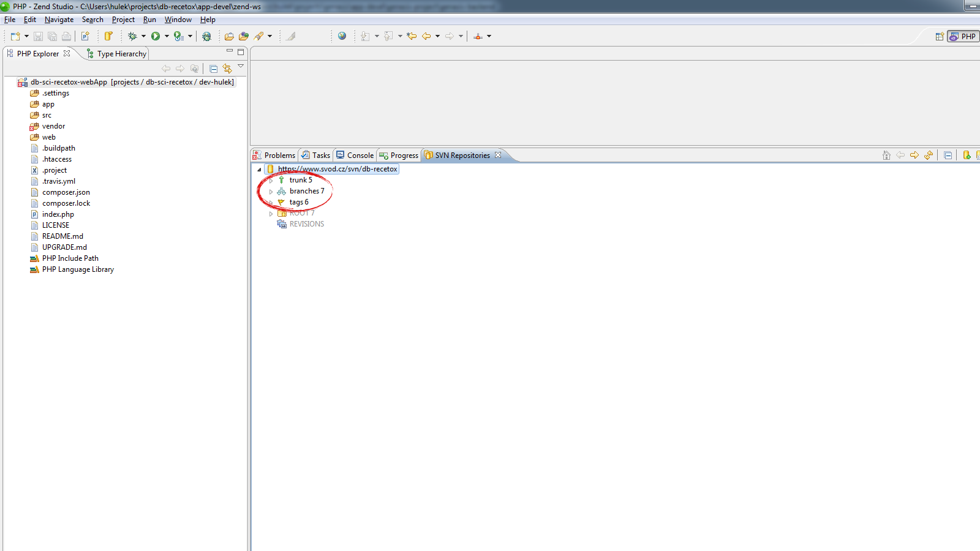980x551 pixels.
Task: Select the vendor folder
Action: tap(48, 126)
